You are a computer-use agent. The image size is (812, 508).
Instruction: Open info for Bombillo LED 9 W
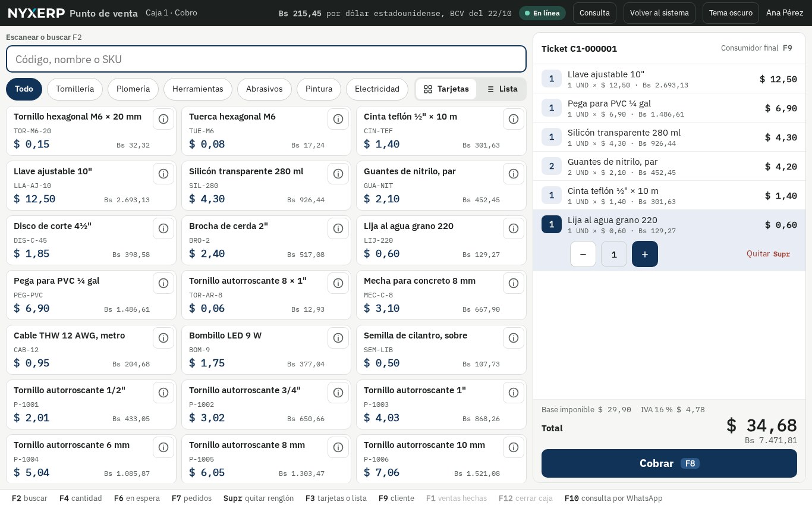point(338,338)
